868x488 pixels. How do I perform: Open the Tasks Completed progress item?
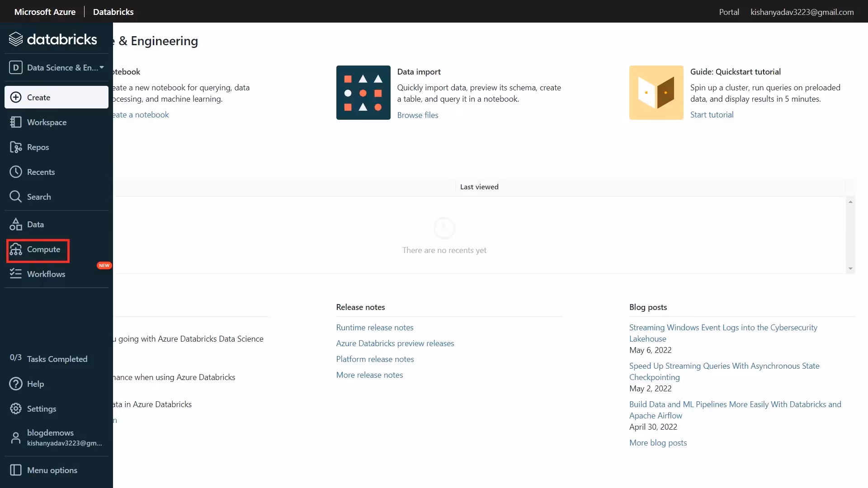point(49,359)
